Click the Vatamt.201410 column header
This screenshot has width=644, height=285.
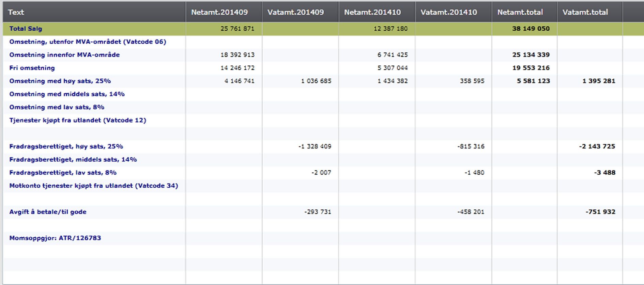(448, 12)
